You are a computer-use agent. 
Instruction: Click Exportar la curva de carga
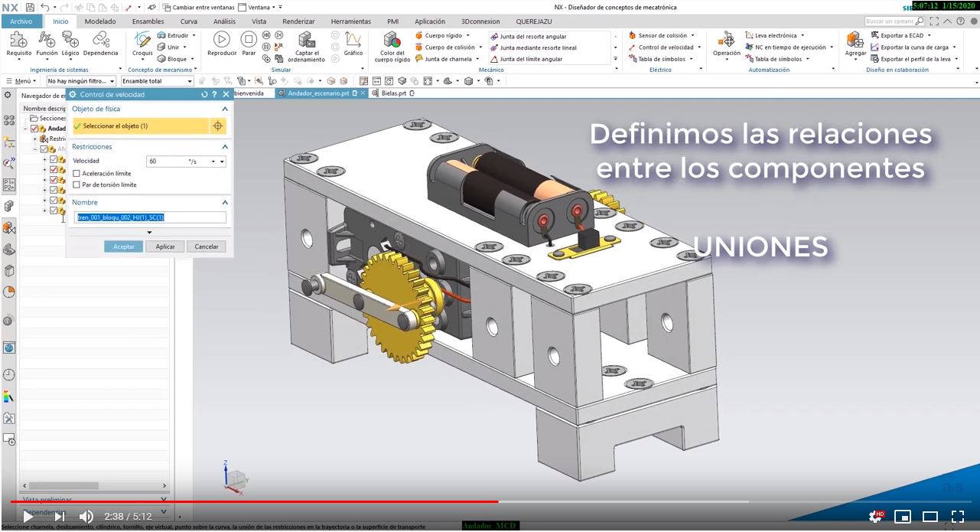[x=909, y=47]
